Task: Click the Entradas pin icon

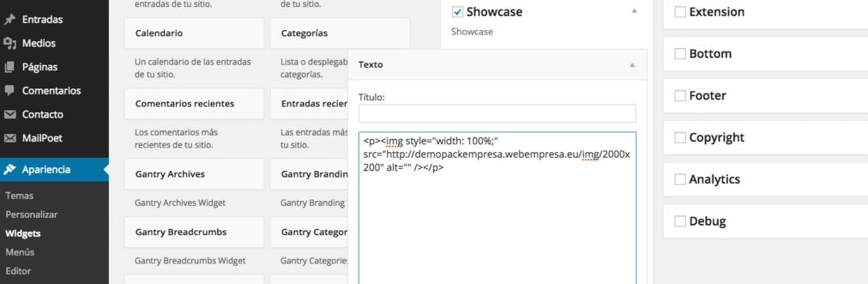Action: 9,20
